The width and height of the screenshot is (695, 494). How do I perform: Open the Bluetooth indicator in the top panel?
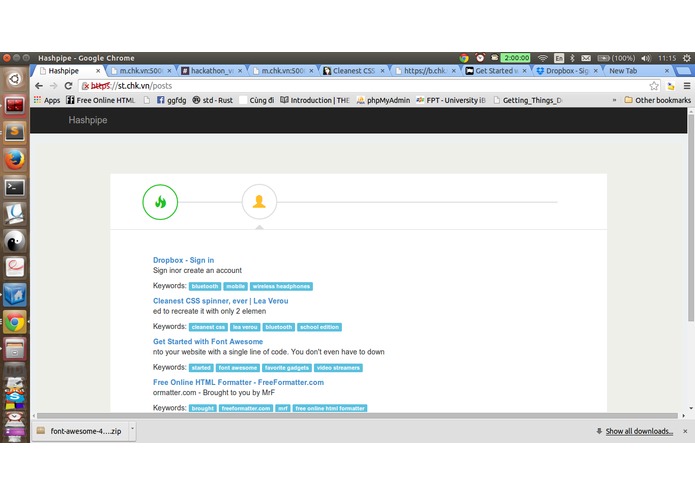pos(572,58)
